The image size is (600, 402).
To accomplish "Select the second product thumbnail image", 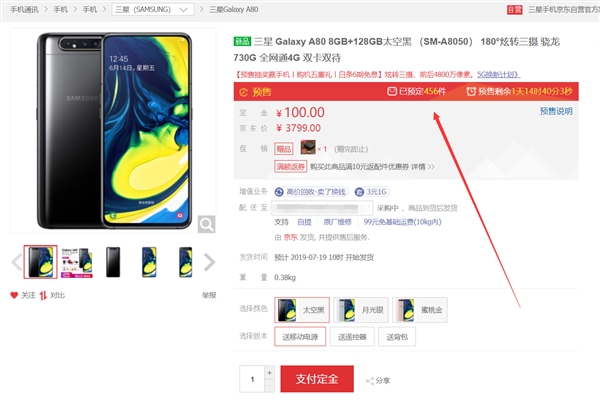I will pos(77,262).
